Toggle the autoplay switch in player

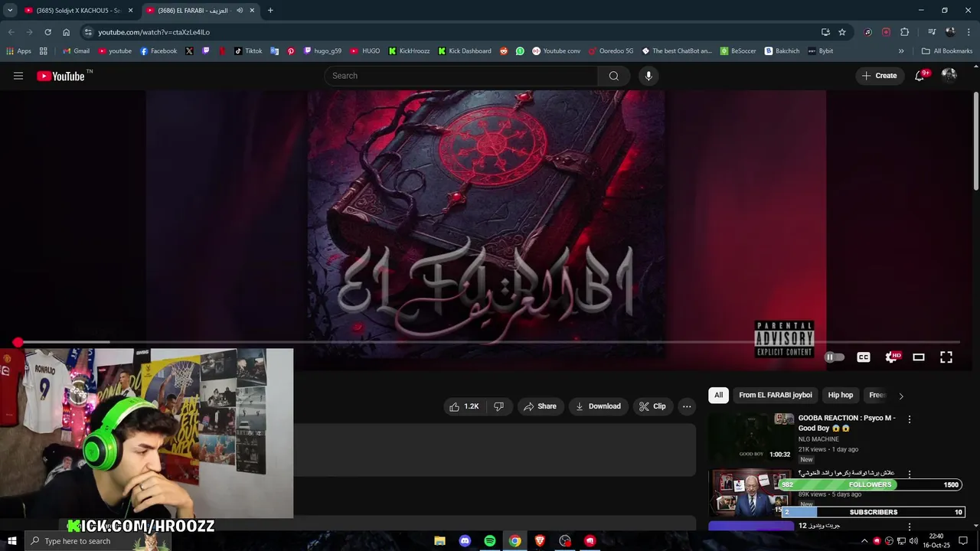click(834, 357)
